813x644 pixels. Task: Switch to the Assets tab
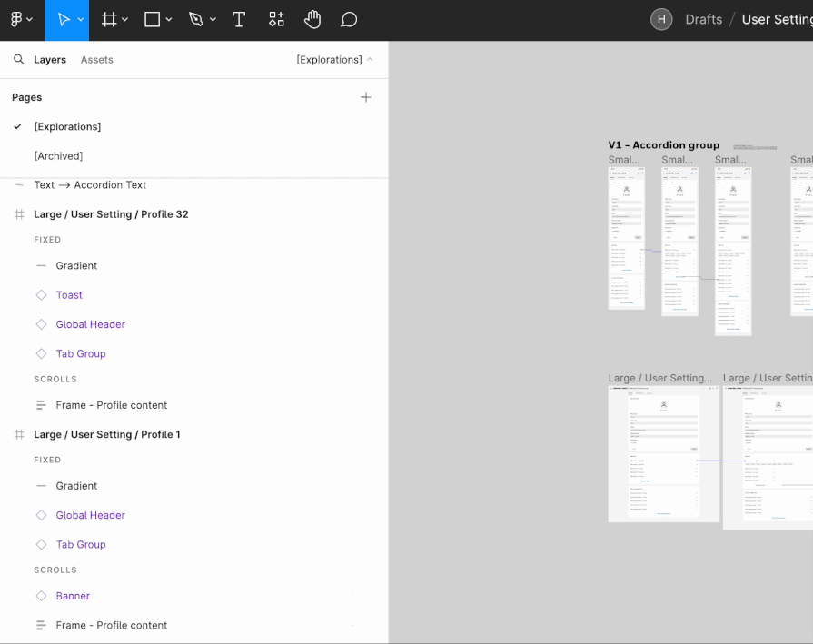96,60
